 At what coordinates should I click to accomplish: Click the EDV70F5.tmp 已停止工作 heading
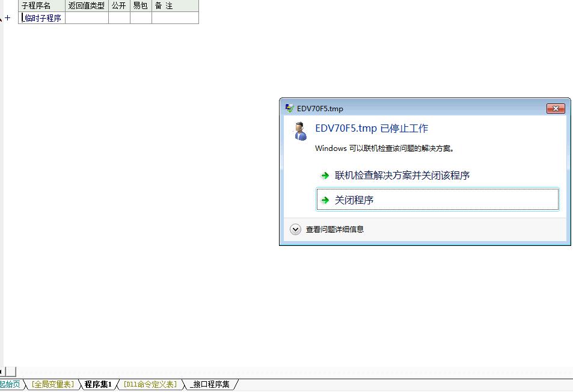[x=372, y=128]
